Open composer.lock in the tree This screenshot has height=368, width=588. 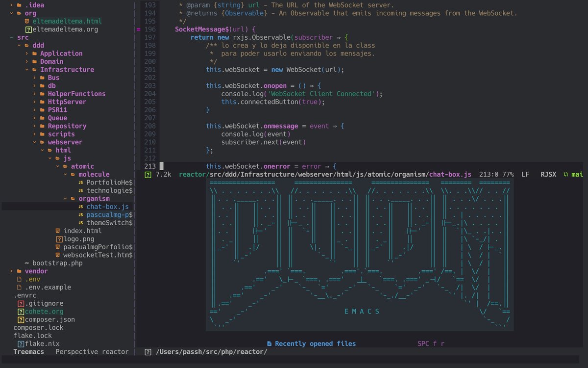coord(39,328)
